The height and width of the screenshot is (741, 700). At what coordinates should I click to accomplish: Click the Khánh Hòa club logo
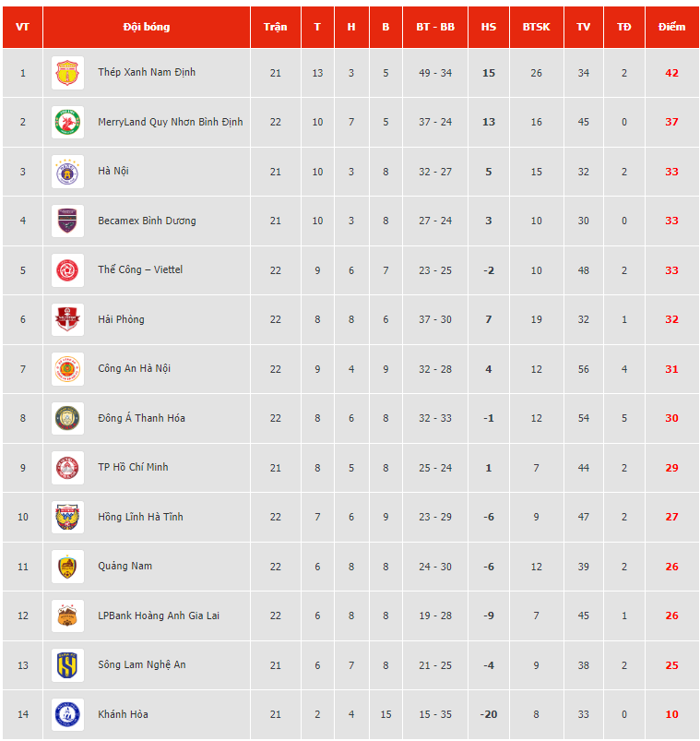coord(67,714)
